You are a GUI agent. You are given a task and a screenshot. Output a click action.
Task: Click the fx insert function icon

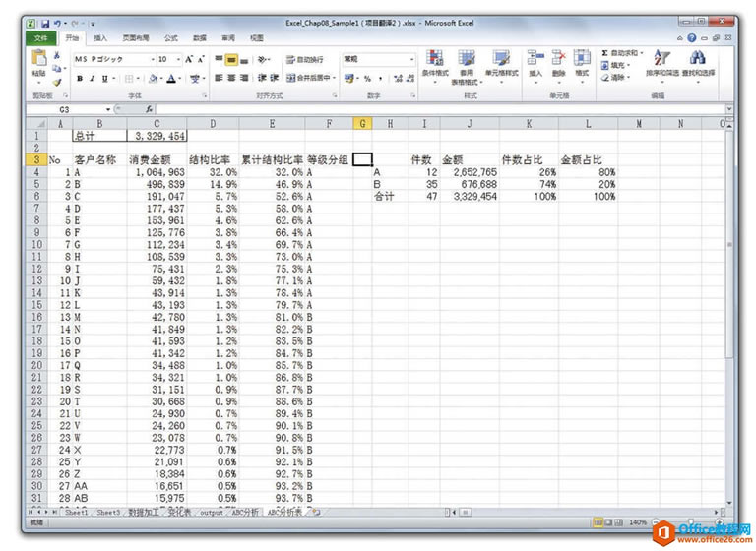(x=150, y=109)
